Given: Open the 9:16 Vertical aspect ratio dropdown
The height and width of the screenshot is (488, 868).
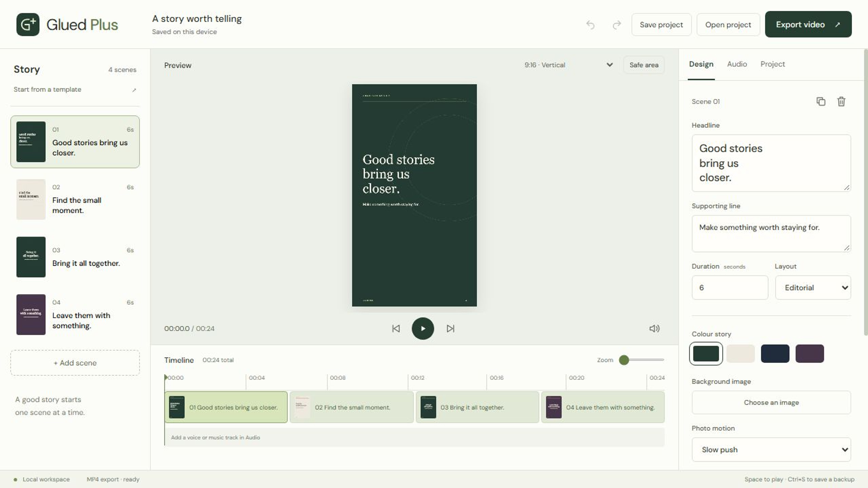Looking at the screenshot, I should coord(569,65).
